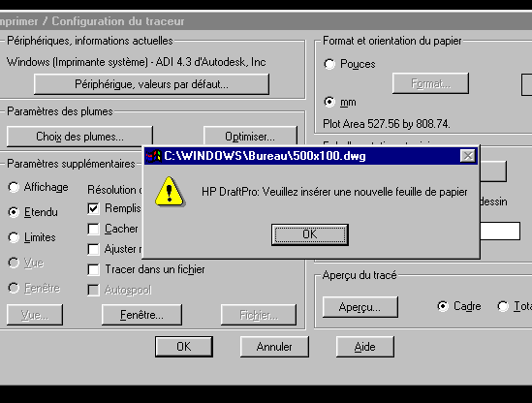Choose the Affichage radio option
Viewport: 532px width, 403px height.
14,187
